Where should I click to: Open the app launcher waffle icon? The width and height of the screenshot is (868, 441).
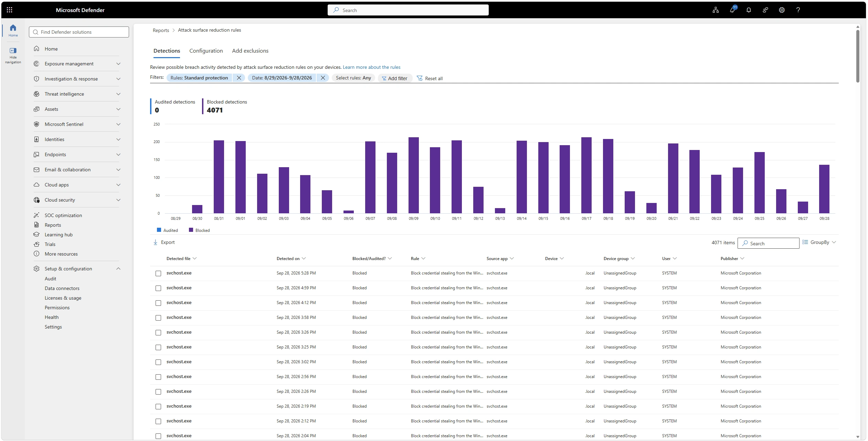[10, 10]
